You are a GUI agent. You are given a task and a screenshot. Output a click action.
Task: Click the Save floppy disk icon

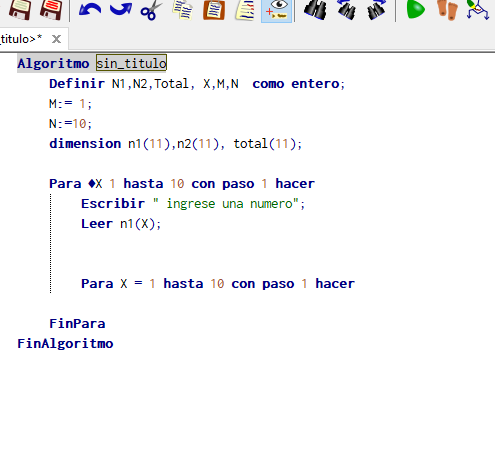tap(20, 9)
